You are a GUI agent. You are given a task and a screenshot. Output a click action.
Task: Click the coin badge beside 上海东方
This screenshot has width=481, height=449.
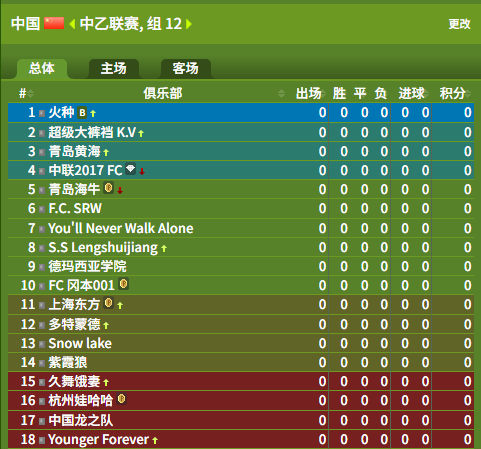109,303
